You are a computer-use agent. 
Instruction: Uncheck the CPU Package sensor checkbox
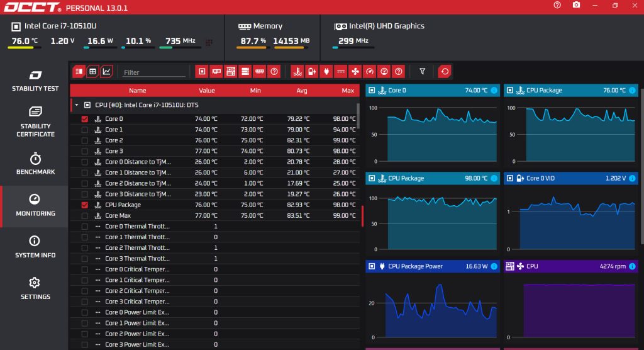(85, 205)
